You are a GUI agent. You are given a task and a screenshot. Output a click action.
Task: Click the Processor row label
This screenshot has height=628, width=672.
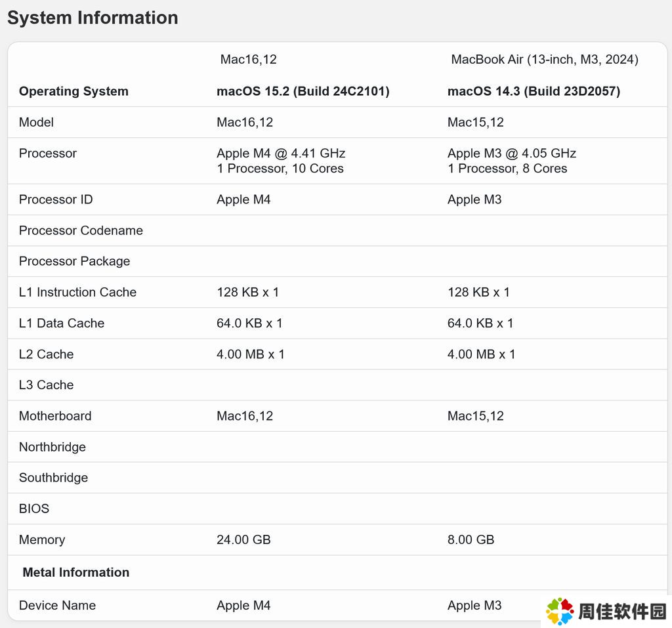(x=48, y=154)
